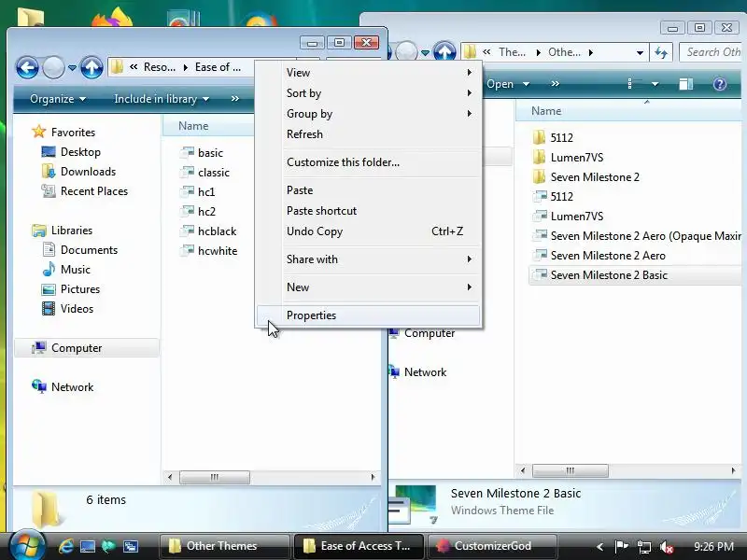Click the horizontal scrollbar thumb in Other Themes window
747x560 pixels.
point(570,470)
